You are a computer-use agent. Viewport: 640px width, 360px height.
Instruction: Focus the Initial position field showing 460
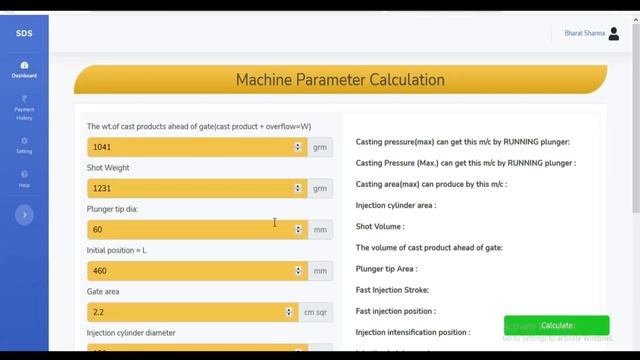tap(197, 271)
